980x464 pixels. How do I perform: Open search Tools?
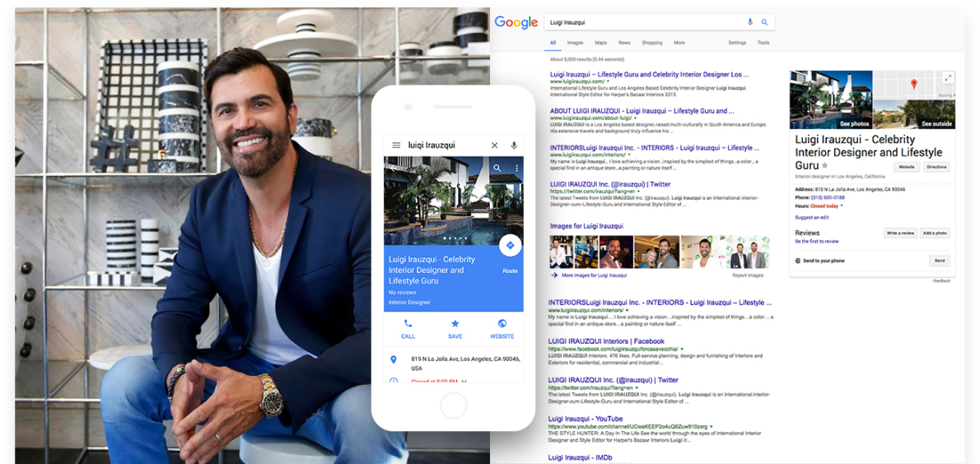click(x=763, y=43)
